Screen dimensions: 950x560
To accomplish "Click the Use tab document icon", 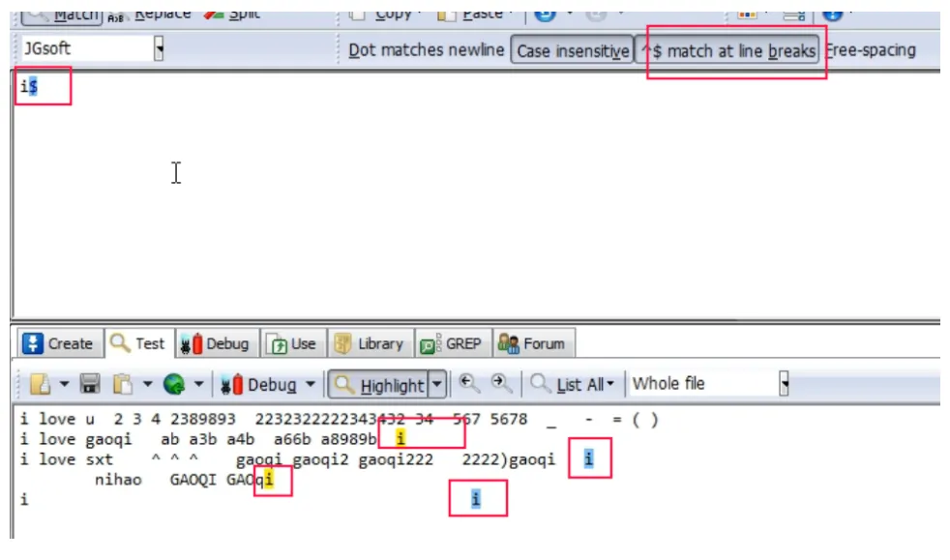I will [x=277, y=344].
